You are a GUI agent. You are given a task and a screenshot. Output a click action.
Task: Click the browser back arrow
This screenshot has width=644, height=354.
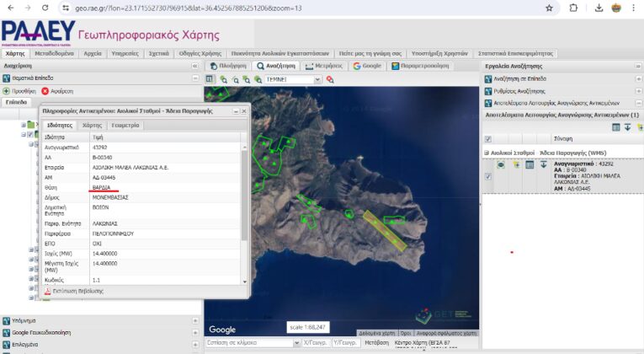pyautogui.click(x=11, y=8)
